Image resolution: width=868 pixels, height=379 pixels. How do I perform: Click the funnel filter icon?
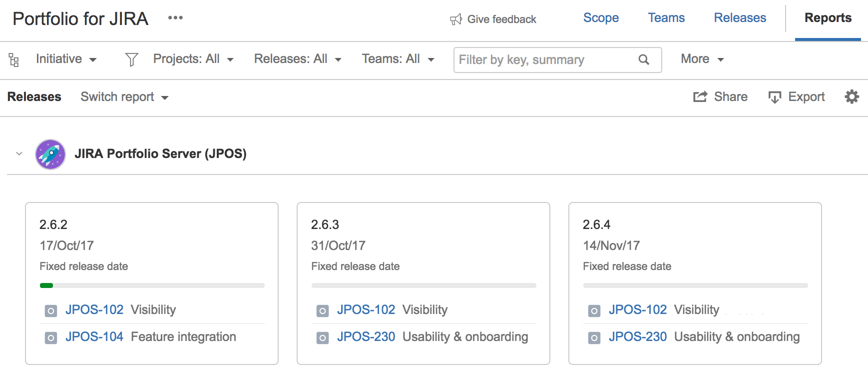pos(132,59)
